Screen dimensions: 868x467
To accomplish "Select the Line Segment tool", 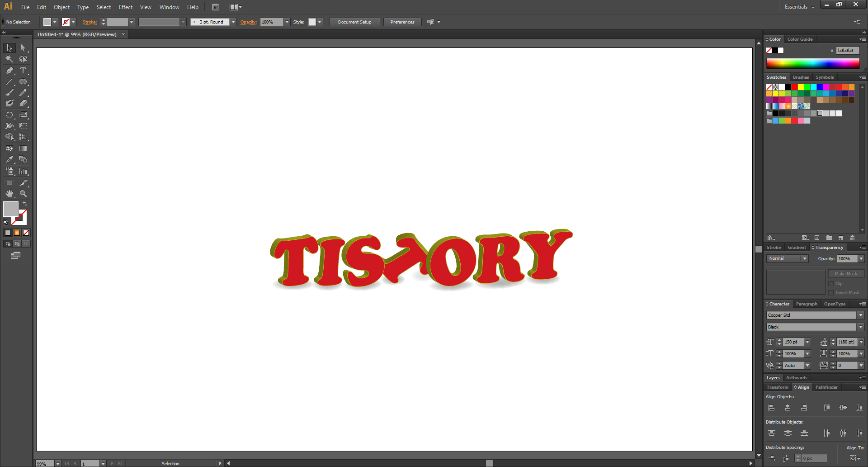I will coord(9,82).
